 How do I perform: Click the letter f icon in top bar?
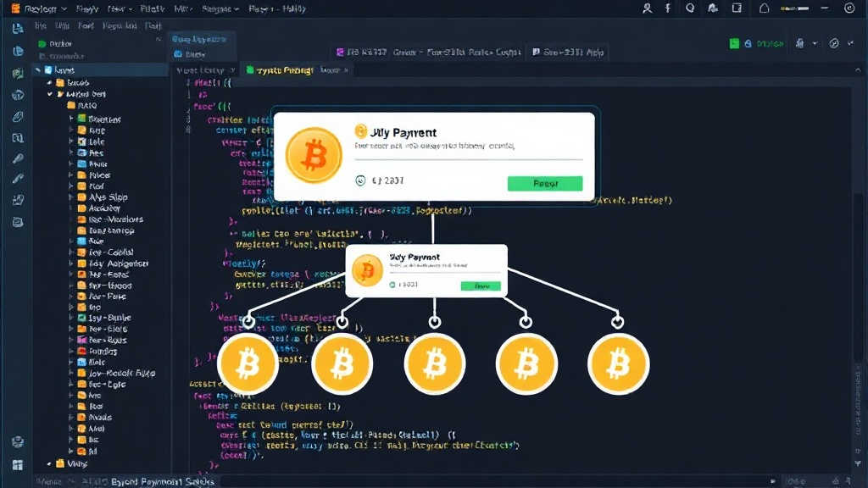[x=668, y=8]
